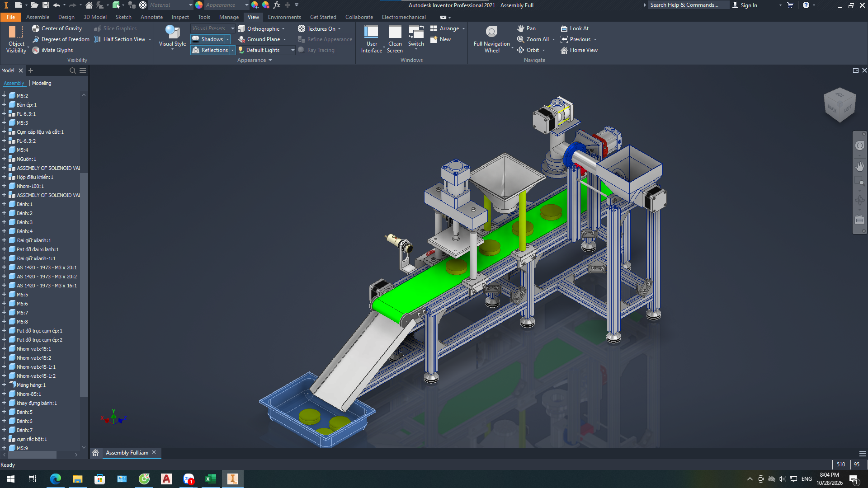Open Full Navigation Wheel
This screenshot has width=868, height=488.
click(x=492, y=39)
